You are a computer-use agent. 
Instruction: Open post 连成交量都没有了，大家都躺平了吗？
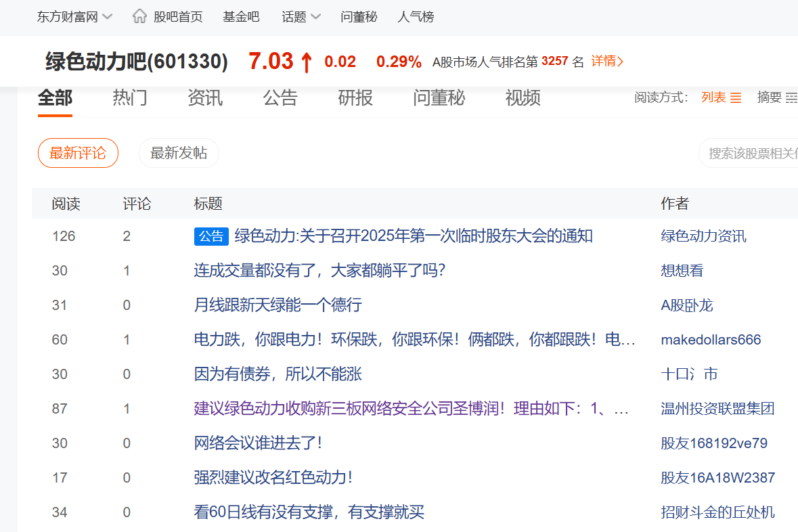coord(319,270)
